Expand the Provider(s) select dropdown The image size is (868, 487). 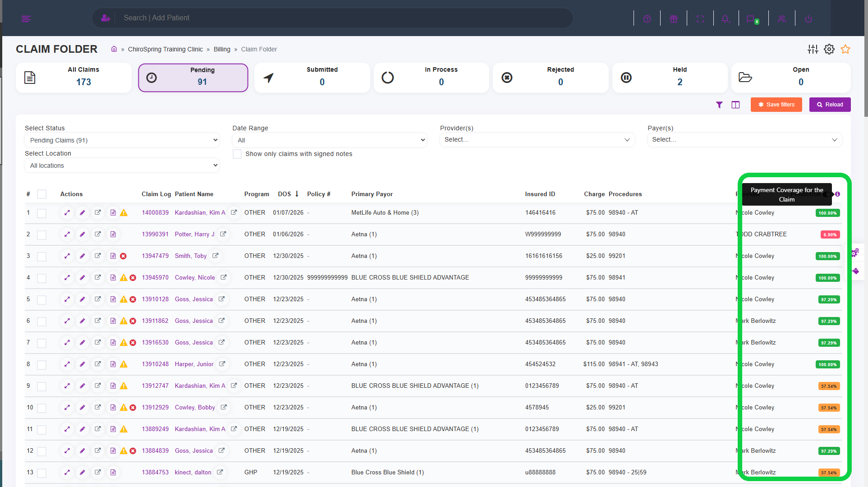point(537,140)
